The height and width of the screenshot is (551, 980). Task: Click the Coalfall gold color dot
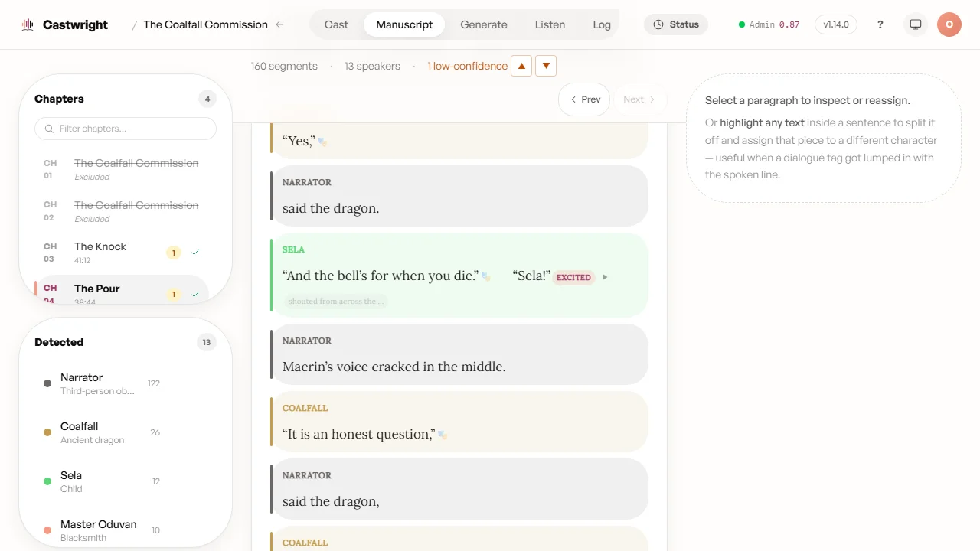(x=47, y=432)
